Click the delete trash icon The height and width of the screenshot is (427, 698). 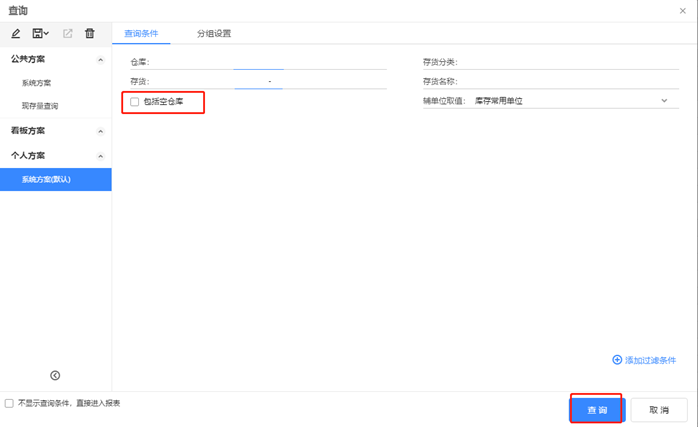click(x=90, y=33)
